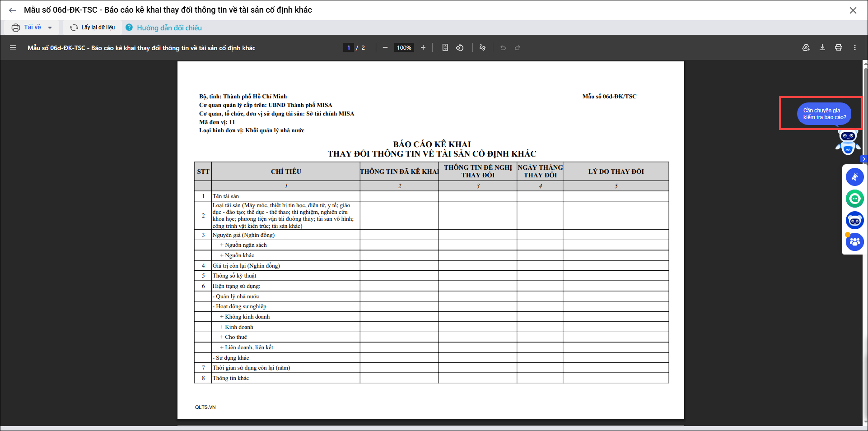This screenshot has height=431, width=868.
Task: Open the PDF more actions menu
Action: (855, 47)
